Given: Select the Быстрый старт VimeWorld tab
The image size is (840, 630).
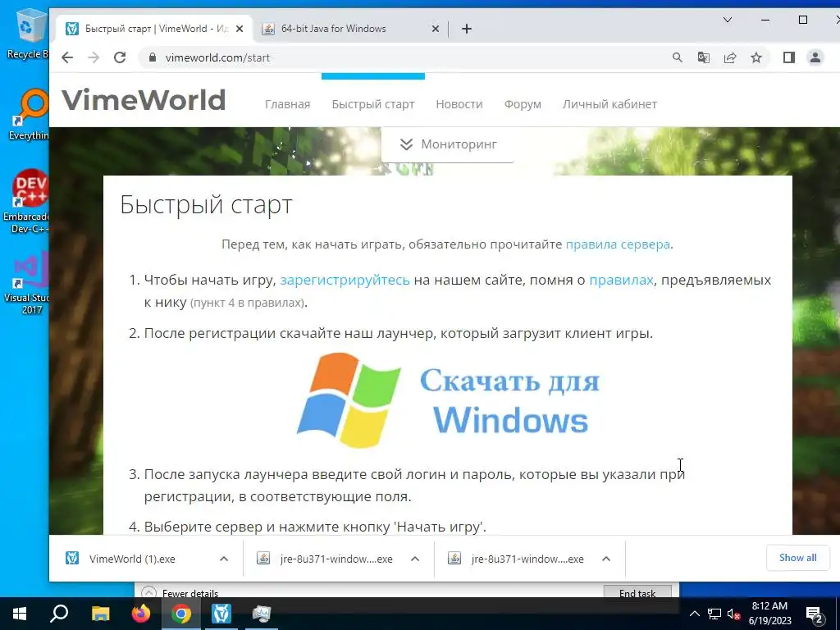Looking at the screenshot, I should 154,29.
